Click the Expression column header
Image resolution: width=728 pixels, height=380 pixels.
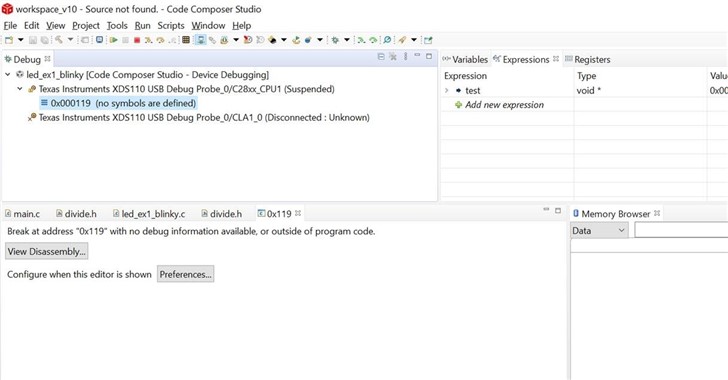click(x=465, y=76)
